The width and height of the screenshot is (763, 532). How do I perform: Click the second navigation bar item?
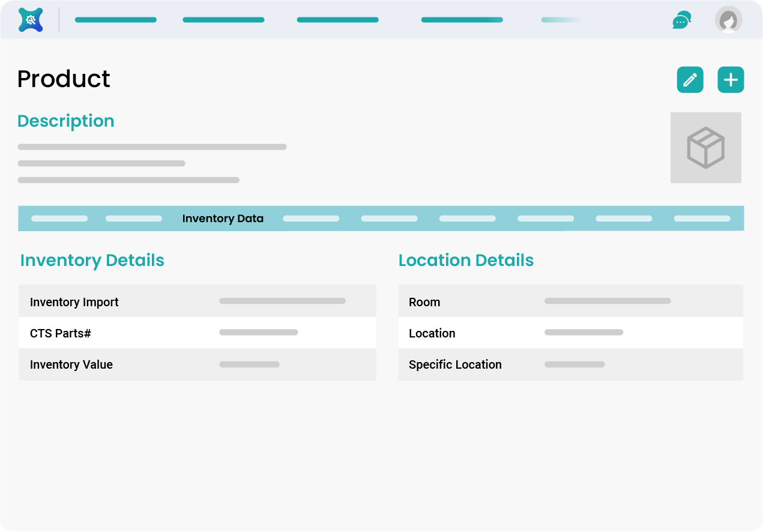(x=223, y=19)
